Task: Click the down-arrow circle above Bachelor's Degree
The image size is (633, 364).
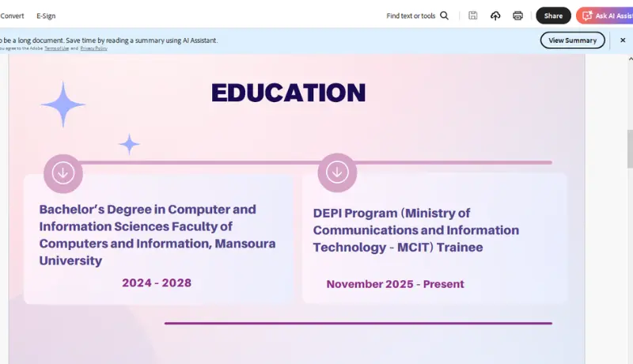Action: click(63, 173)
